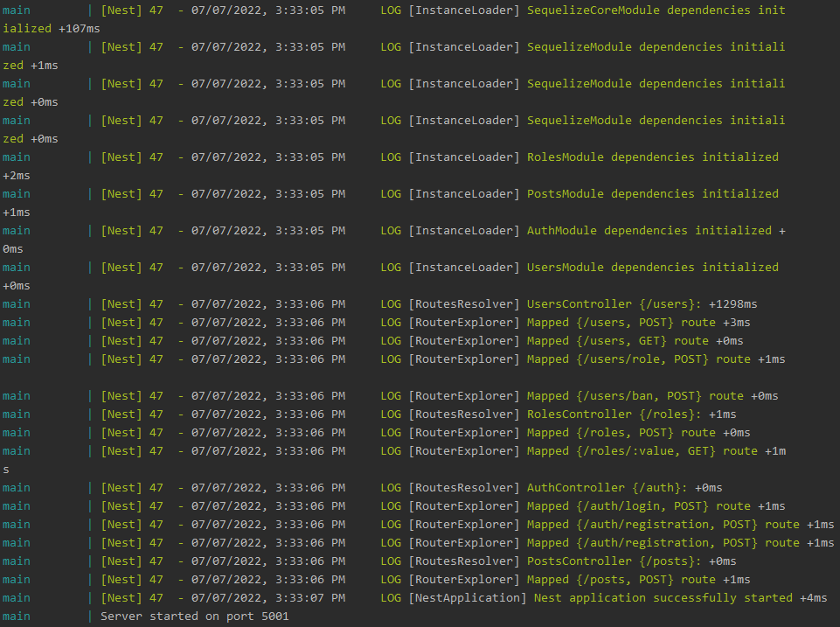This screenshot has width=840, height=627.
Task: Click 'AuthController {/auth}: +0ms' text
Action: pyautogui.click(x=625, y=488)
